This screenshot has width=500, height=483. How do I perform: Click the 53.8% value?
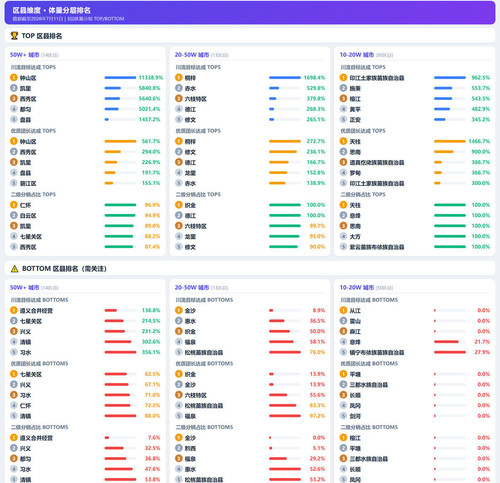(152, 480)
